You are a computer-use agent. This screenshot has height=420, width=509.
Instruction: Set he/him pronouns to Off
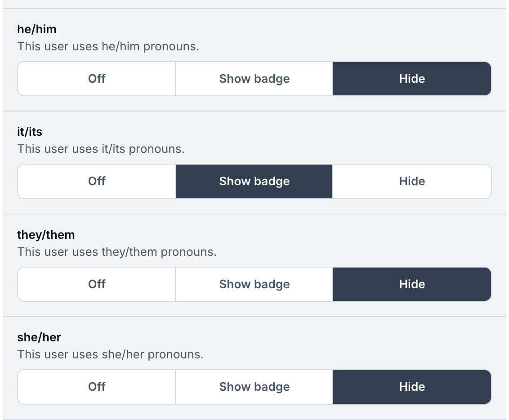point(97,79)
